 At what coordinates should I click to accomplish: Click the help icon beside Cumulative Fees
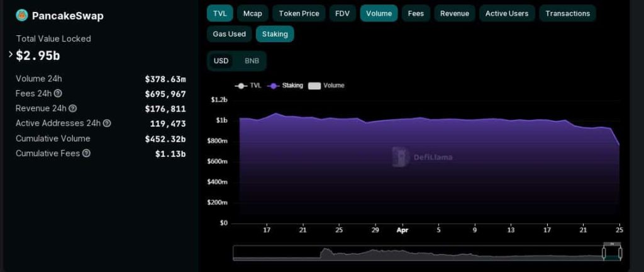pos(86,153)
